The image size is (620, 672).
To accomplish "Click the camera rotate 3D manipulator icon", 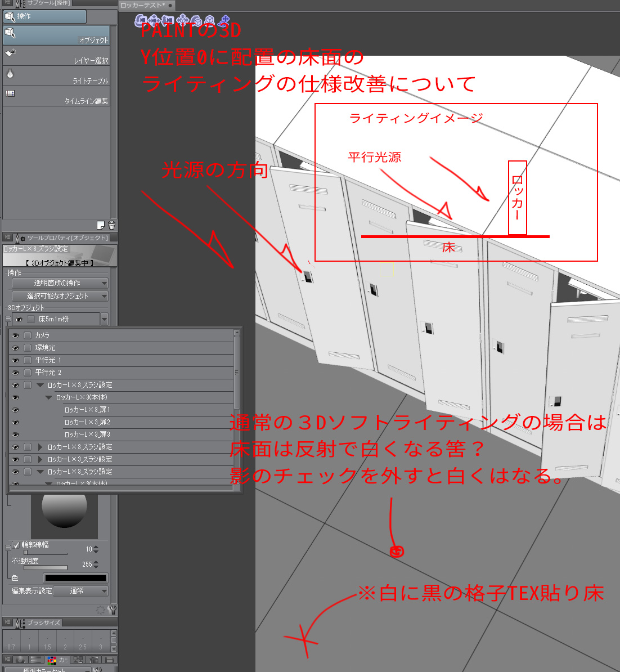I will click(x=140, y=20).
